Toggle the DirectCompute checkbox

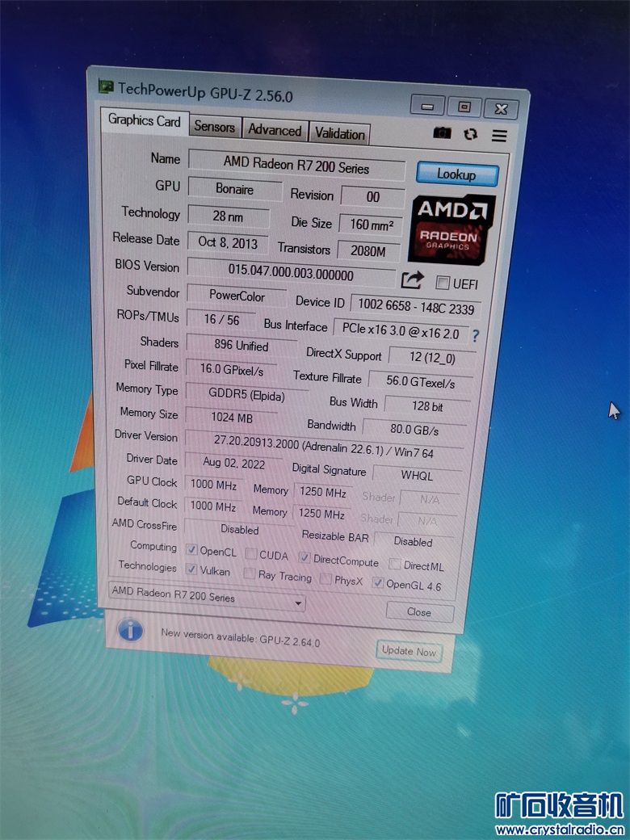pyautogui.click(x=304, y=558)
